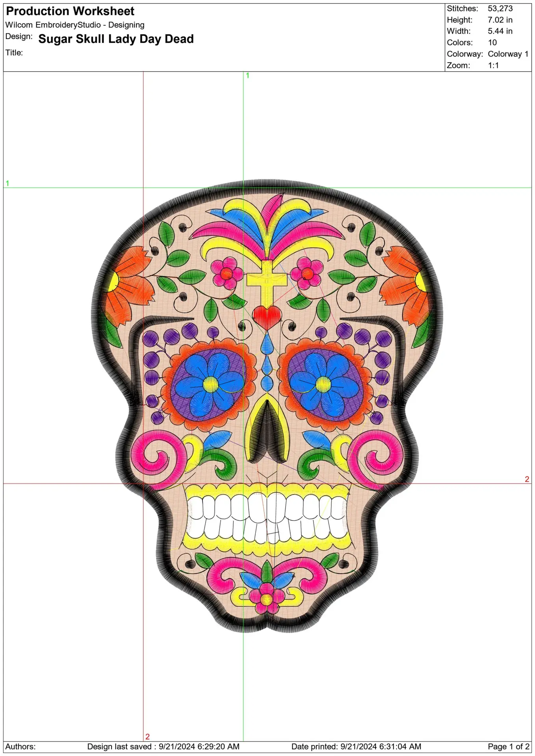Image resolution: width=535 pixels, height=756 pixels.
Task: Click the 'Colorway:' label
Action: (x=465, y=54)
